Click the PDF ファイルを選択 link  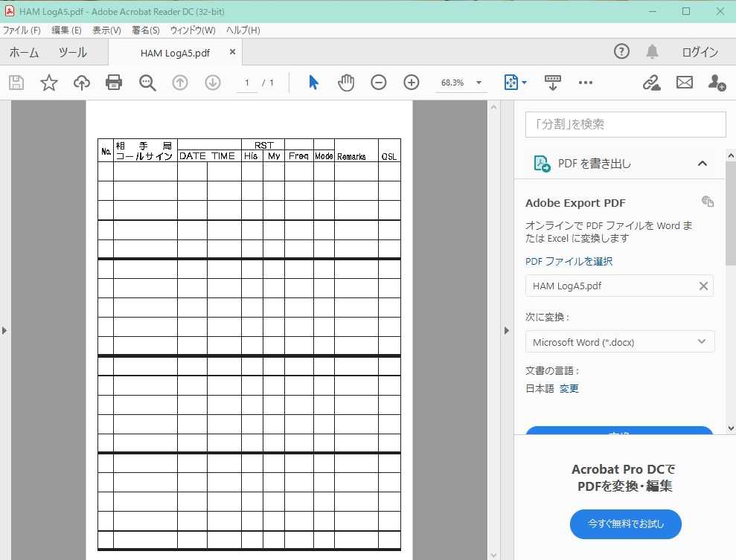click(x=569, y=261)
